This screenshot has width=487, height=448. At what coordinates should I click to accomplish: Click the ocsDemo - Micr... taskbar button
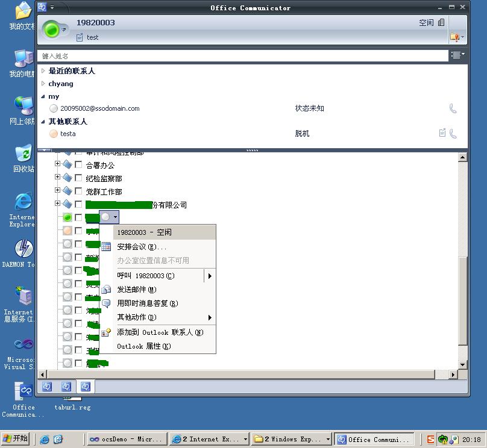pos(127,439)
